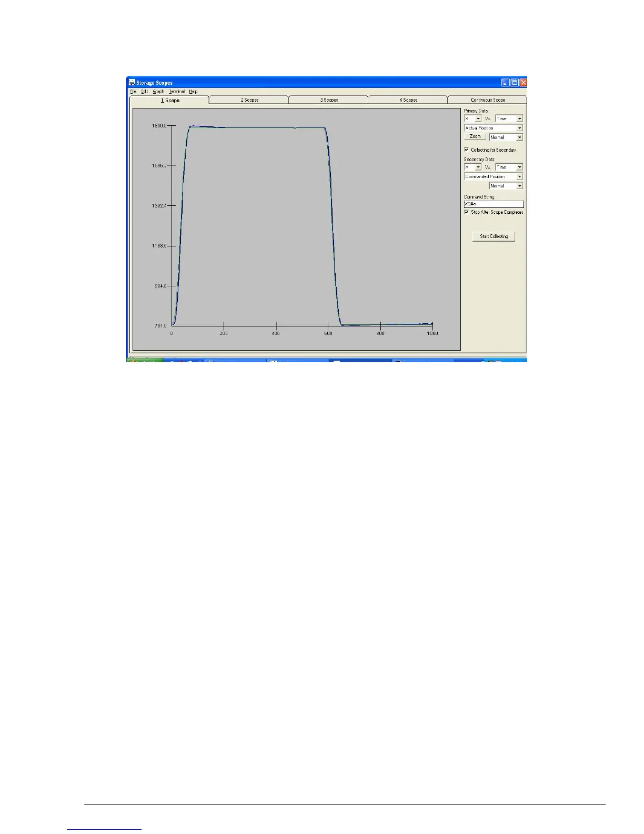
Task: Switch to the 1 Scope tab
Action: point(169,100)
